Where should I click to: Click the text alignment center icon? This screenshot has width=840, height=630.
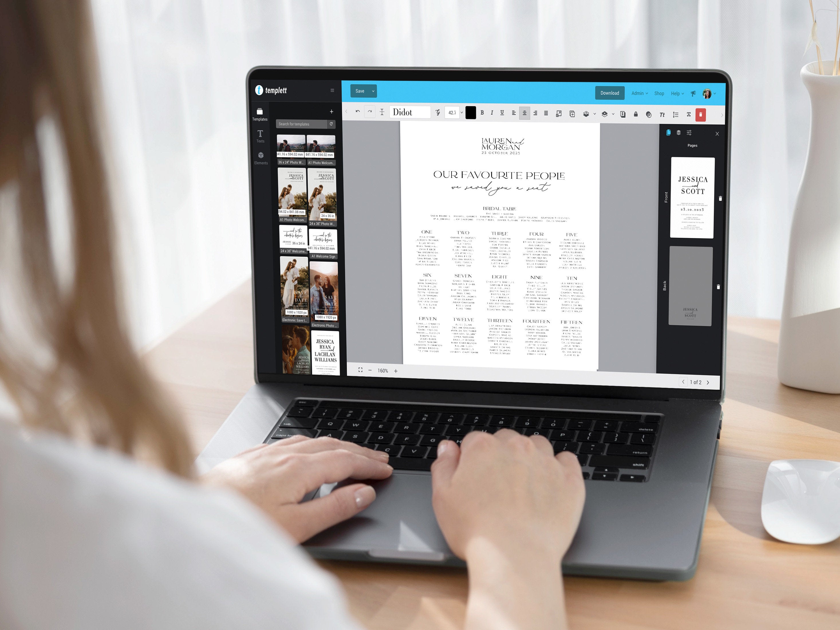coord(524,113)
